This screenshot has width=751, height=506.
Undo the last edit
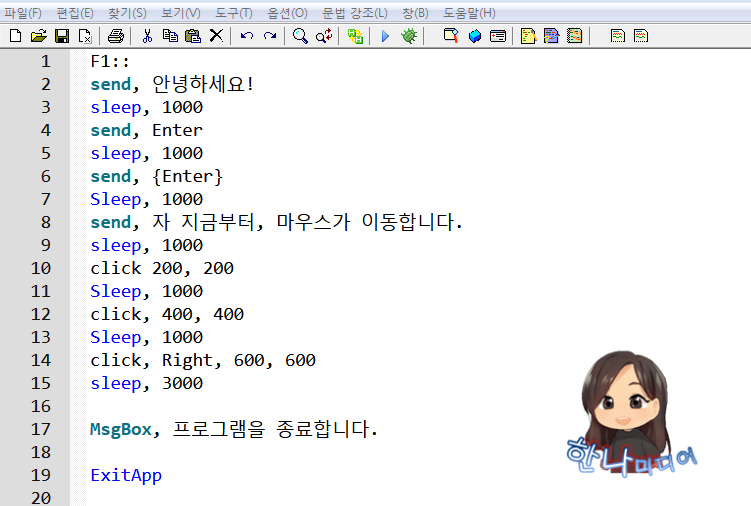[247, 36]
